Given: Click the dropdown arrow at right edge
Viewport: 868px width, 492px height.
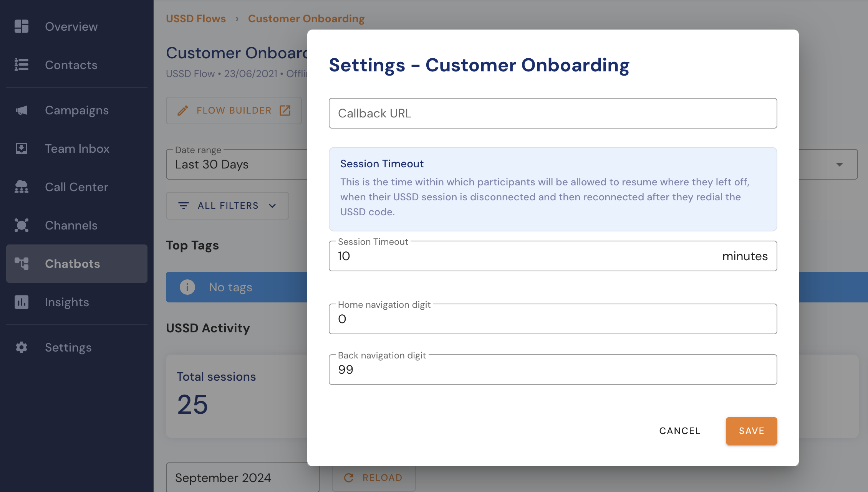Looking at the screenshot, I should tap(840, 164).
